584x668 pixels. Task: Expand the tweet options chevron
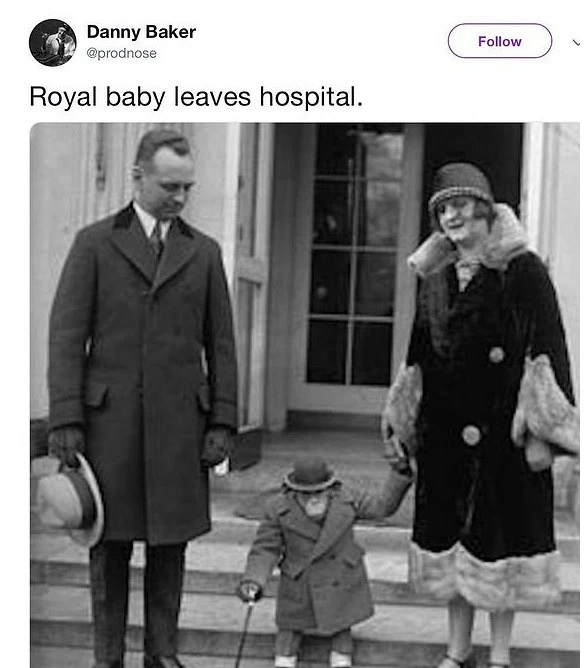tap(576, 42)
